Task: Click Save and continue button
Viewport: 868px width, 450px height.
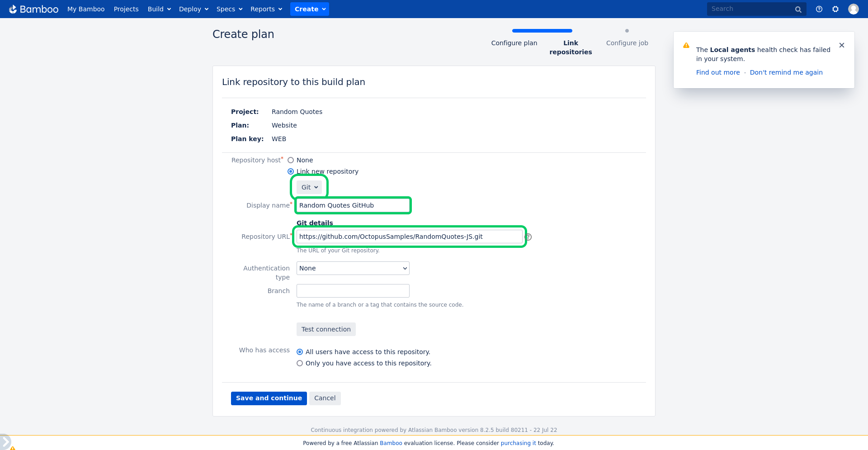Action: pos(269,398)
